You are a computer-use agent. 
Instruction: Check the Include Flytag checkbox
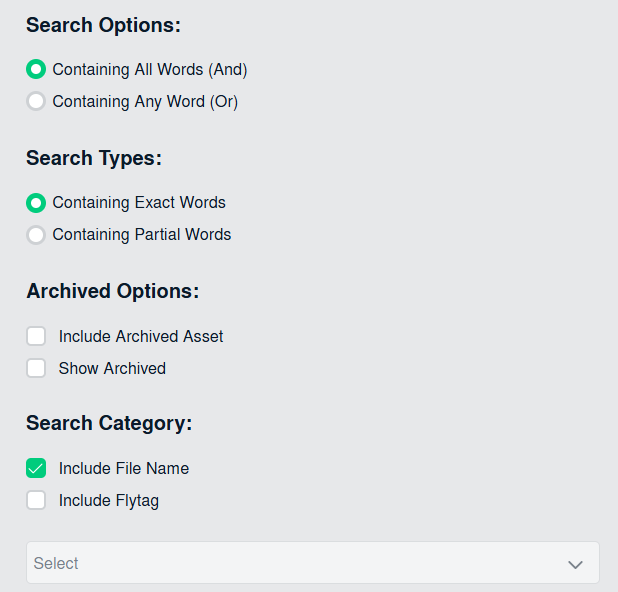point(36,501)
